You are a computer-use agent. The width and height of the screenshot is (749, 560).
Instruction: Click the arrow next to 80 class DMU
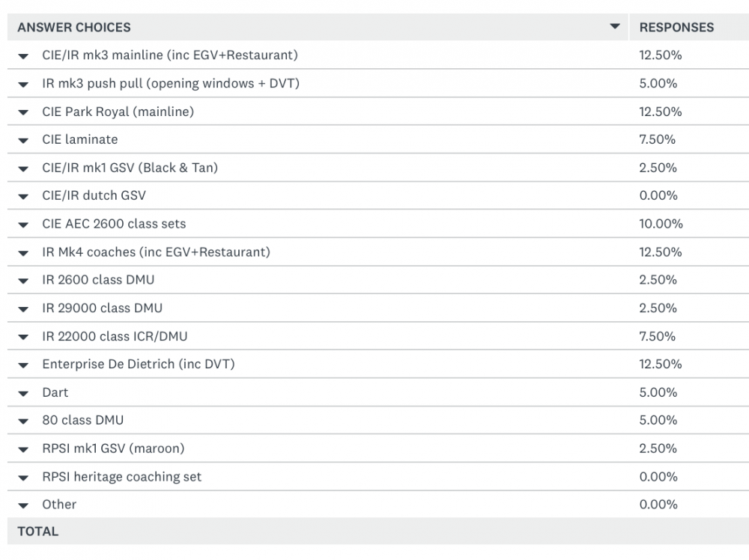click(x=24, y=421)
